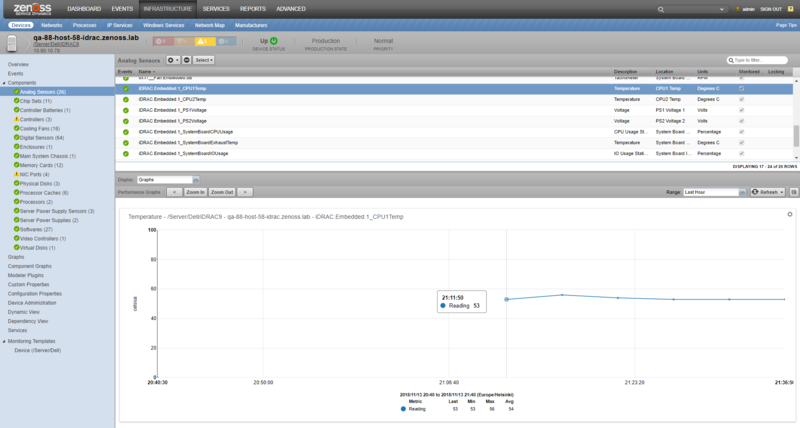Open the gear action menu for Analog Sensors
Screen dimensions: 800x428
pyautogui.click(x=173, y=60)
